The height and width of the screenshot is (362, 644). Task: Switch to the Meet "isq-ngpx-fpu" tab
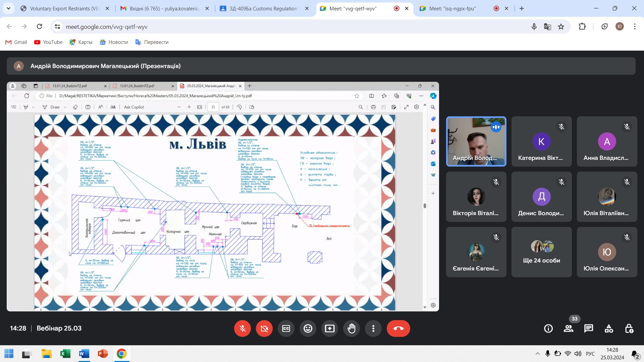click(x=452, y=9)
